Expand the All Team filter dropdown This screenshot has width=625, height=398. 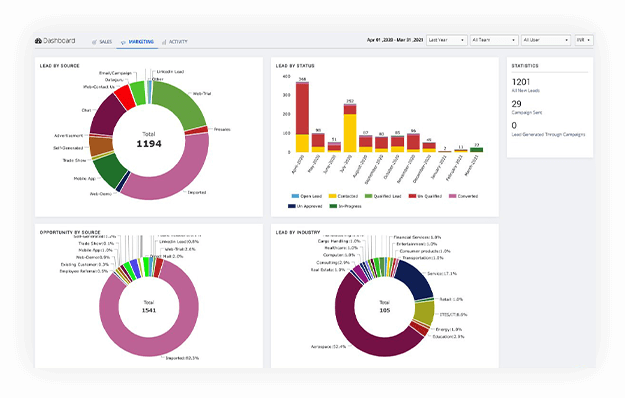pyautogui.click(x=494, y=40)
